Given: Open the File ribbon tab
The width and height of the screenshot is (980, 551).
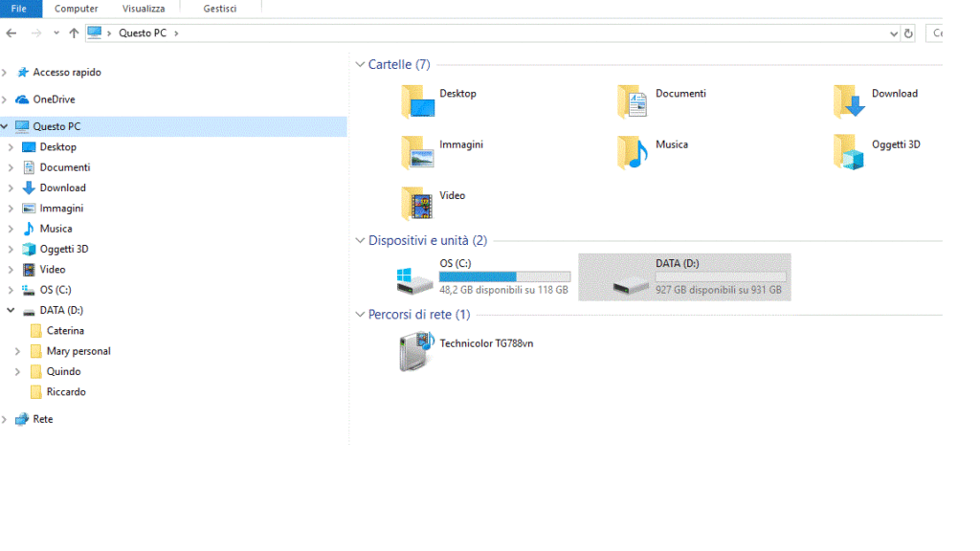Looking at the screenshot, I should pos(20,9).
